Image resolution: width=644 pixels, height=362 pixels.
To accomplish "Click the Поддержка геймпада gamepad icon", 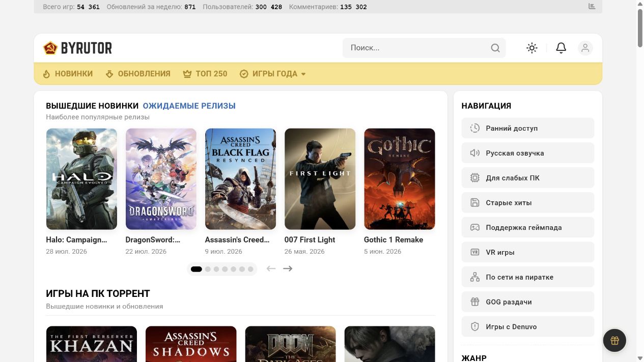I will pos(475,227).
